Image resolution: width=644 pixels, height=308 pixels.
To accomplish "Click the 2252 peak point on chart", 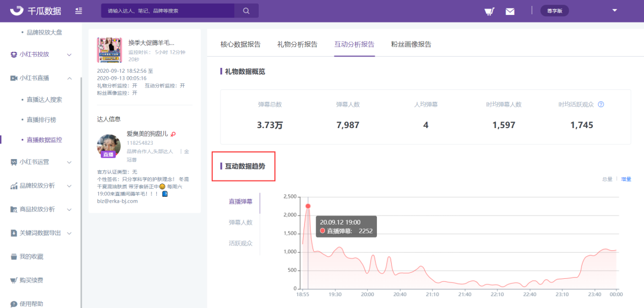I will tap(308, 206).
